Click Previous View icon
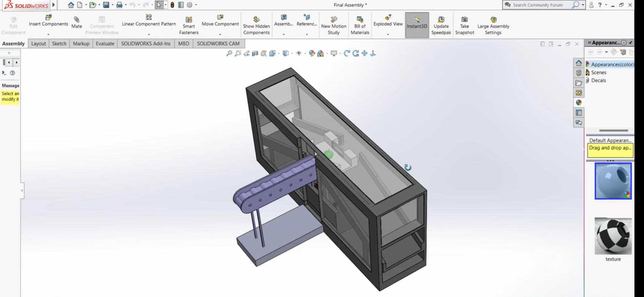 click(246, 53)
